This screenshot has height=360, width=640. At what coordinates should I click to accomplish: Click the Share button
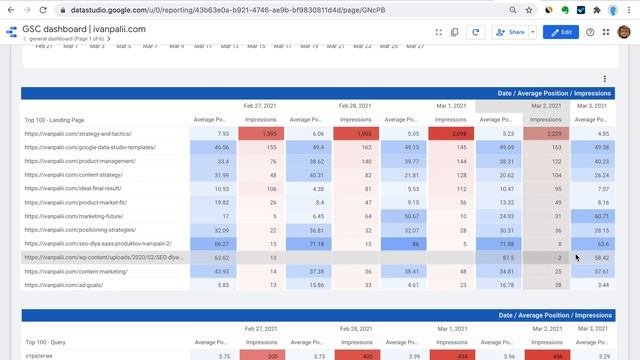510,32
